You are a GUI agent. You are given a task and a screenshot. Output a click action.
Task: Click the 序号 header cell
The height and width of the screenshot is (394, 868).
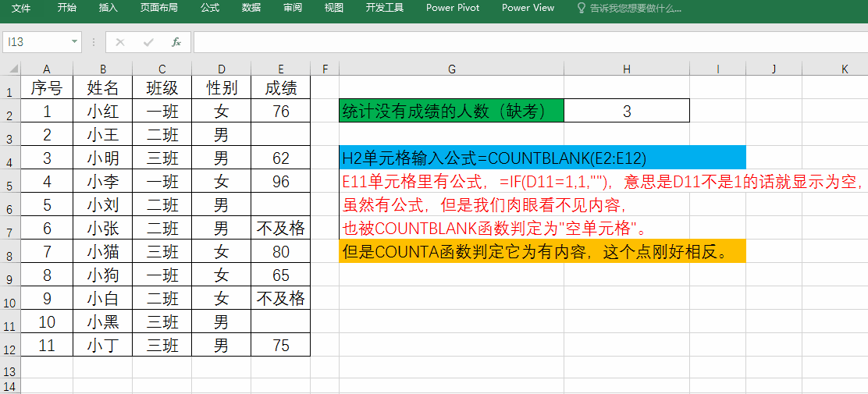47,87
